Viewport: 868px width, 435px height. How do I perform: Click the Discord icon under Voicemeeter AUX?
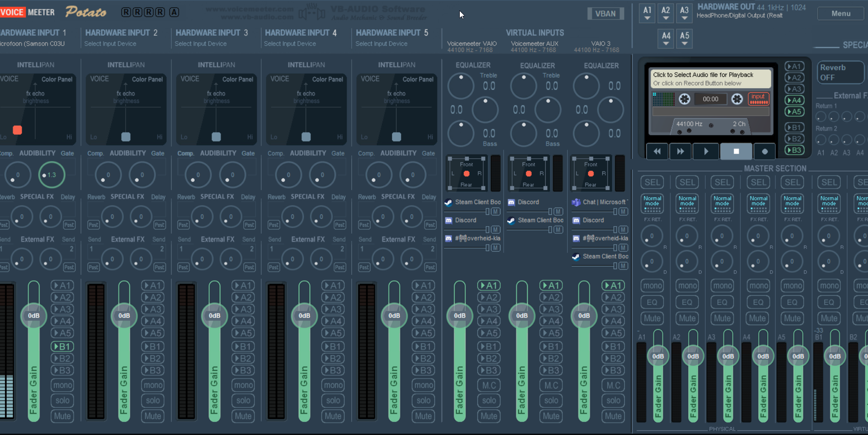pos(511,202)
